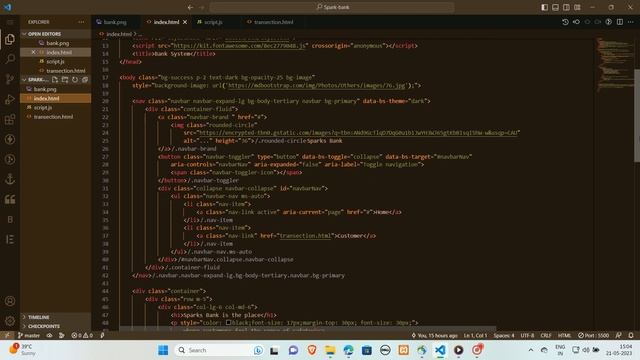The width and height of the screenshot is (640, 360).
Task: Refresh the explorer file list
Action: click(75, 80)
